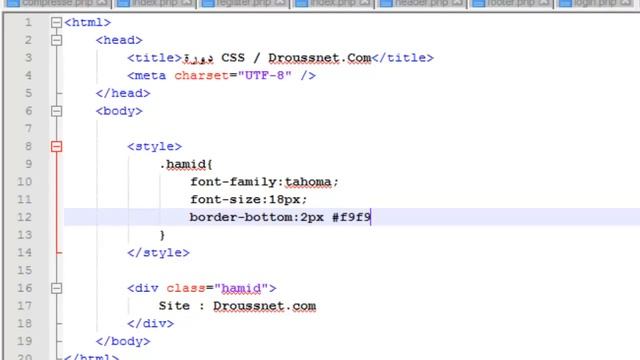Viewport: 640px width, 360px height.
Task: Click the Arabic word in the title
Action: 198,58
